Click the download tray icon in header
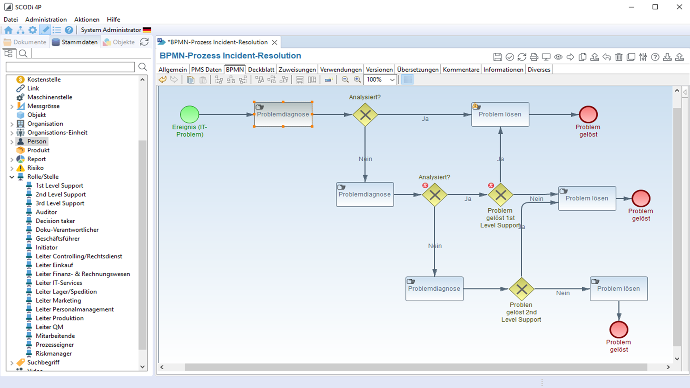 pyautogui.click(x=667, y=57)
